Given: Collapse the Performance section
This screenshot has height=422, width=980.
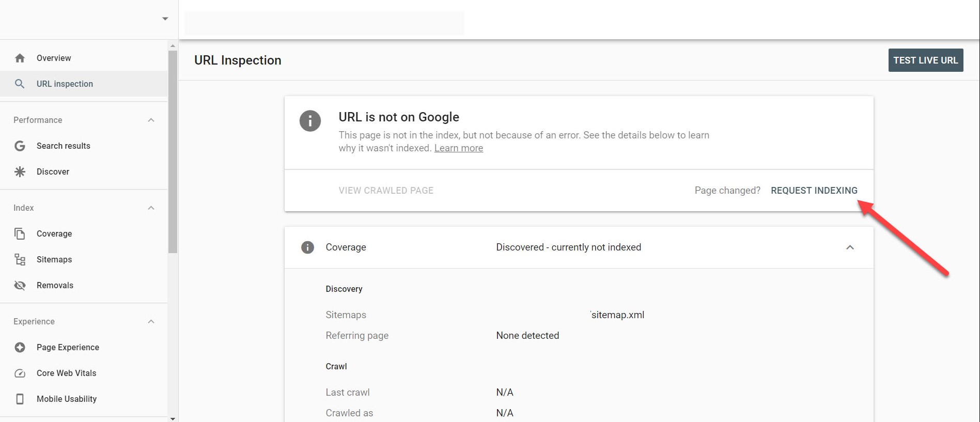Looking at the screenshot, I should click(151, 120).
